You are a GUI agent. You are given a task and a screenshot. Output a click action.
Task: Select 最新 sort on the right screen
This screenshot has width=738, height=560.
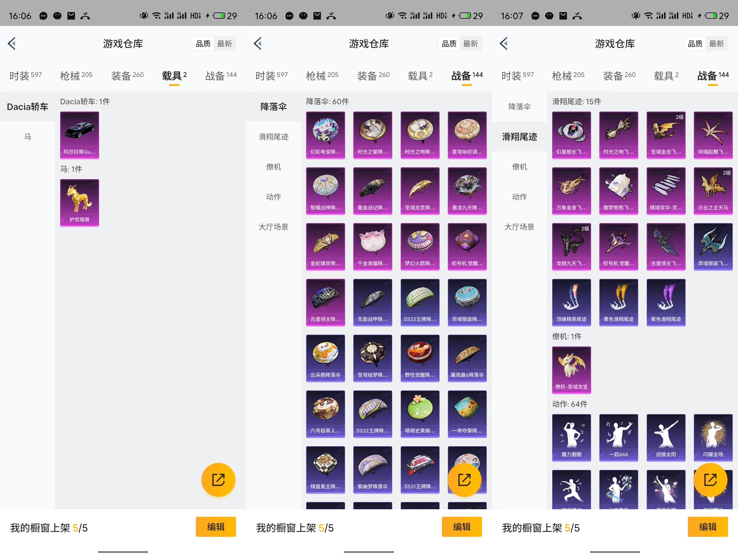(x=716, y=44)
